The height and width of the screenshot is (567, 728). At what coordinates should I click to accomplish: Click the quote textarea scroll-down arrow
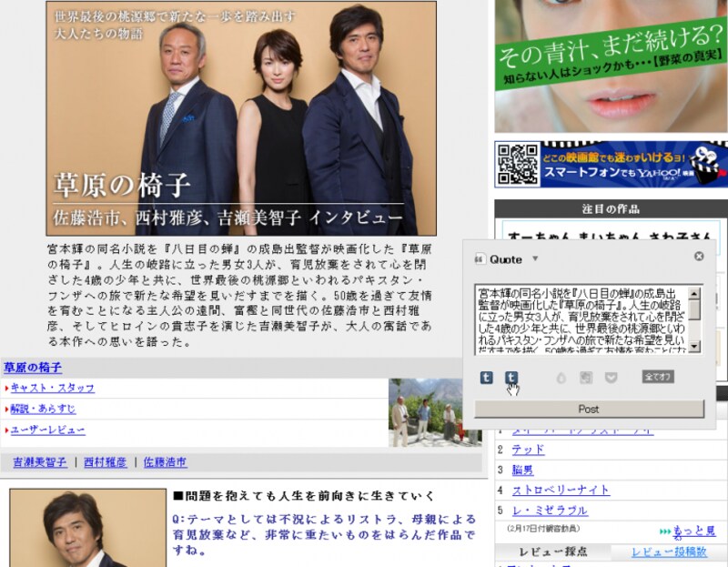694,347
